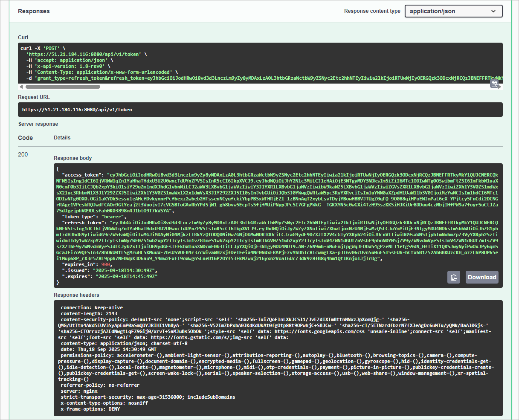Click the curl line with the token URL
This screenshot has height=420, width=519.
coord(87,55)
